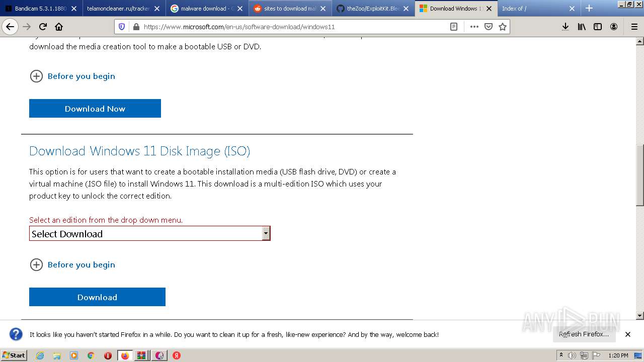Switch to Bandicam 5.3.1.1880 tab
This screenshot has height=362, width=644.
point(40,9)
